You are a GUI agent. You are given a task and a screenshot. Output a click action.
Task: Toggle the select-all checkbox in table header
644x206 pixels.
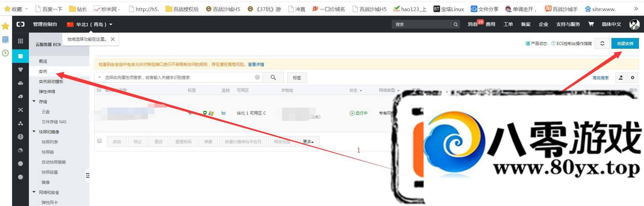[x=99, y=90]
